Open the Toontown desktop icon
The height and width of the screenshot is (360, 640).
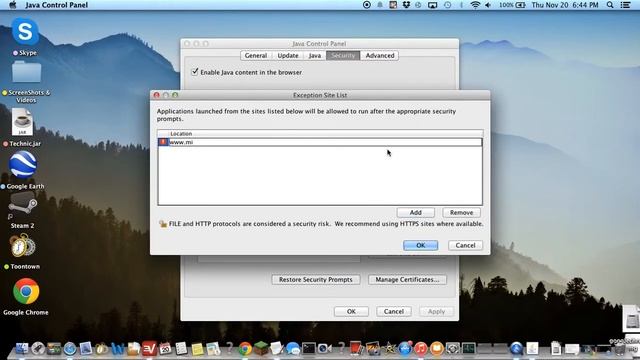23,246
